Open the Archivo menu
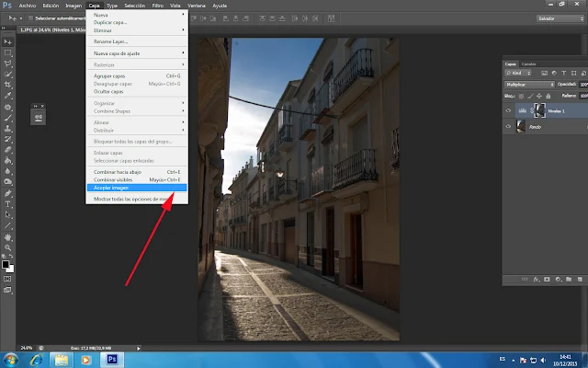The image size is (588, 368). coord(28,6)
